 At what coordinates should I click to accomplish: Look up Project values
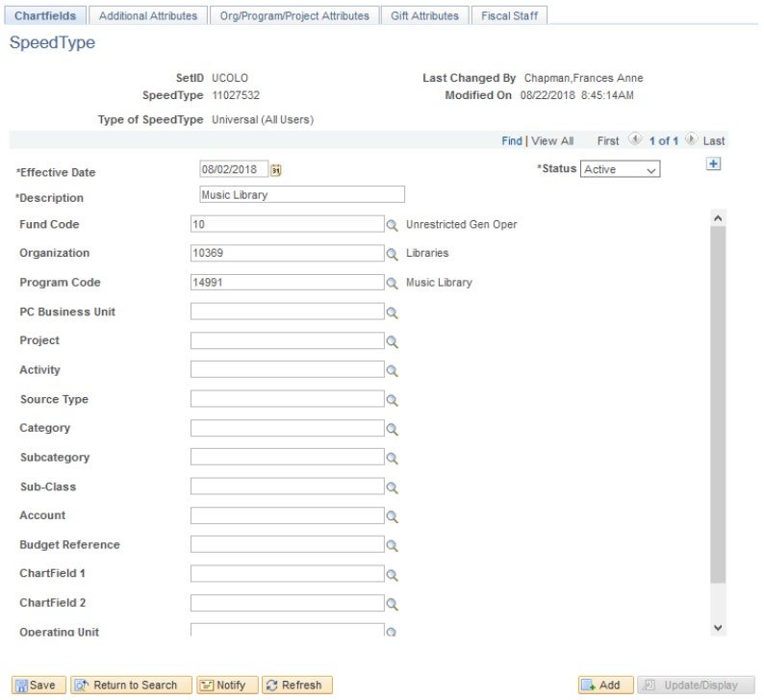(x=392, y=341)
